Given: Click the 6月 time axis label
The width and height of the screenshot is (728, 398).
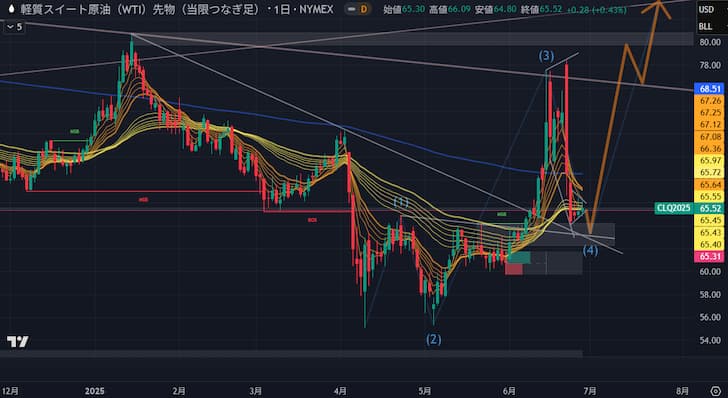Looking at the screenshot, I should click(x=509, y=391).
